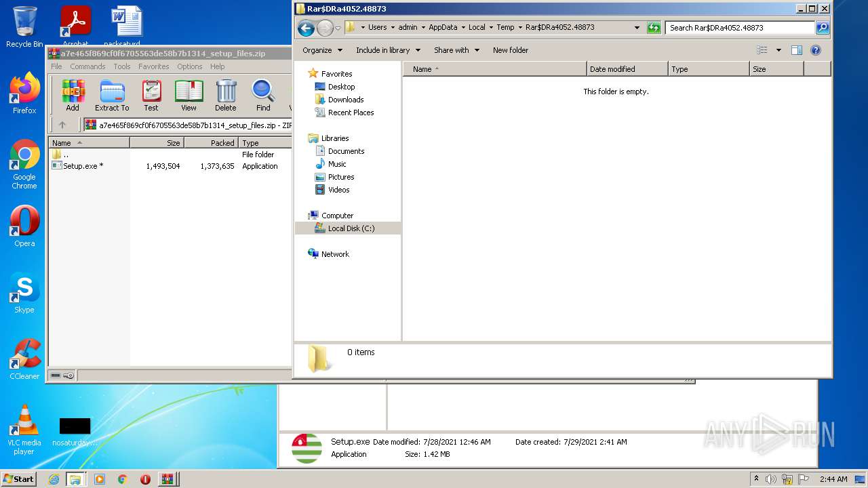Click Windows Media Player taskbar icon

point(100,479)
